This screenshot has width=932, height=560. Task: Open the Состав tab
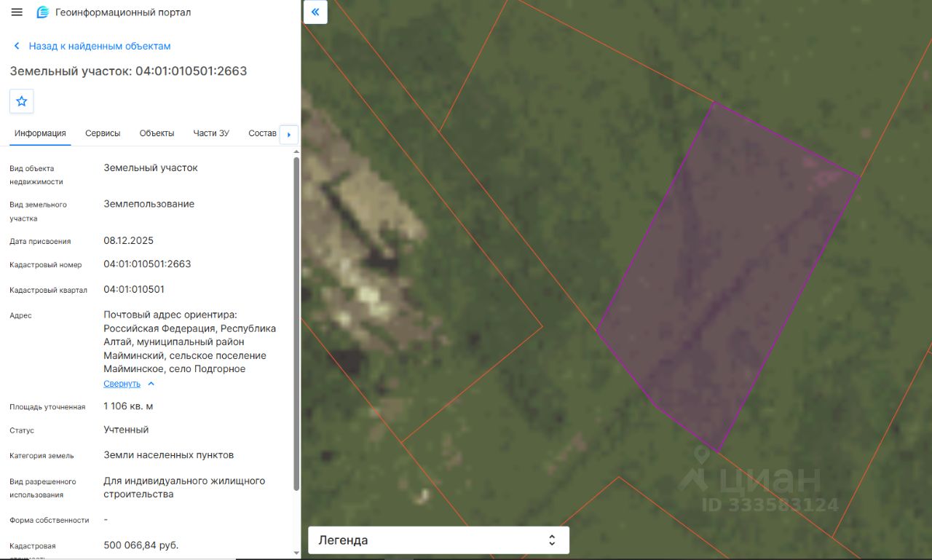click(262, 133)
